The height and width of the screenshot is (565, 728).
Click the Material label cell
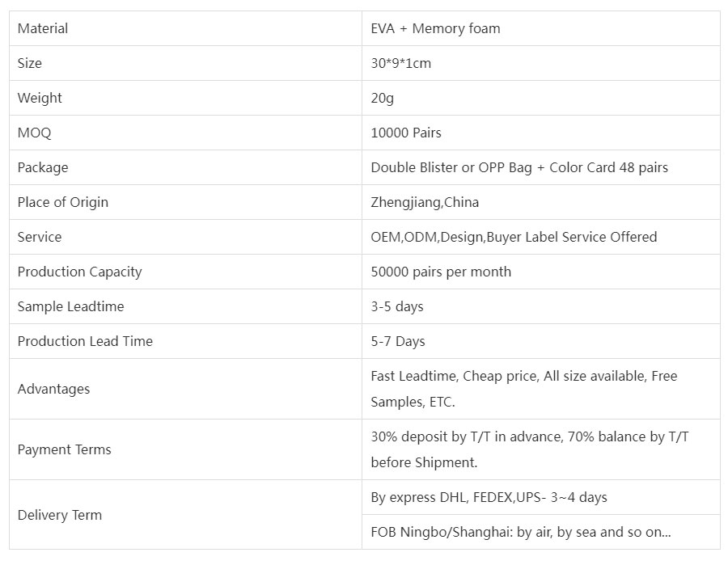[x=185, y=28]
